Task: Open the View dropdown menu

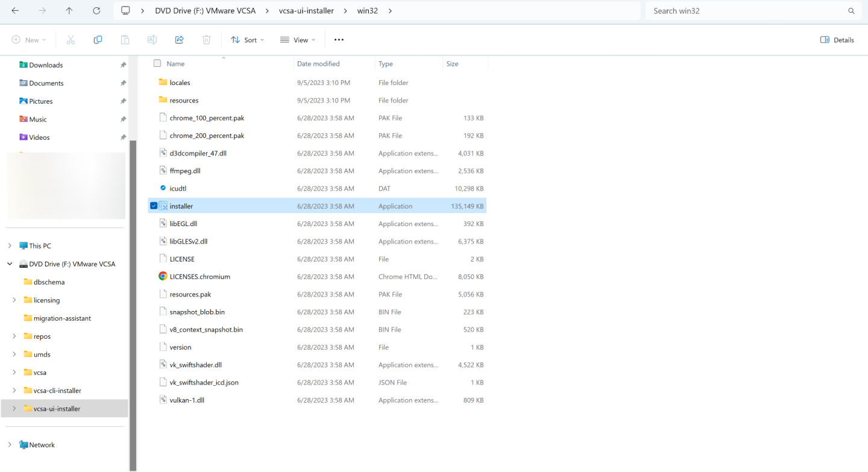Action: click(x=297, y=40)
